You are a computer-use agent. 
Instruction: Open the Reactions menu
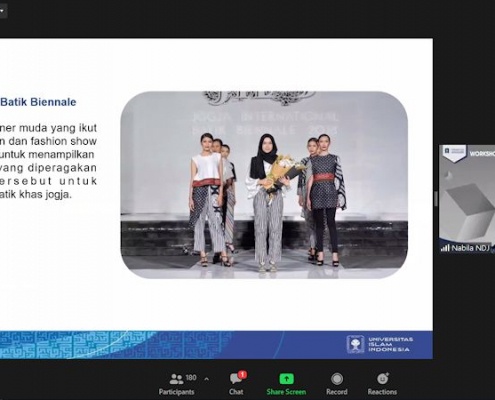click(382, 383)
